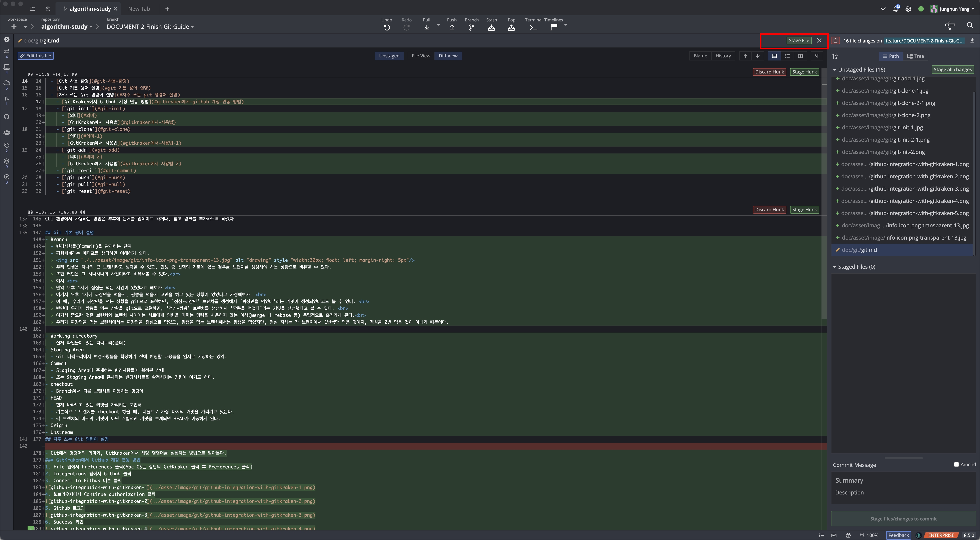Click the Stage File button
The image size is (980, 540).
pyautogui.click(x=799, y=41)
